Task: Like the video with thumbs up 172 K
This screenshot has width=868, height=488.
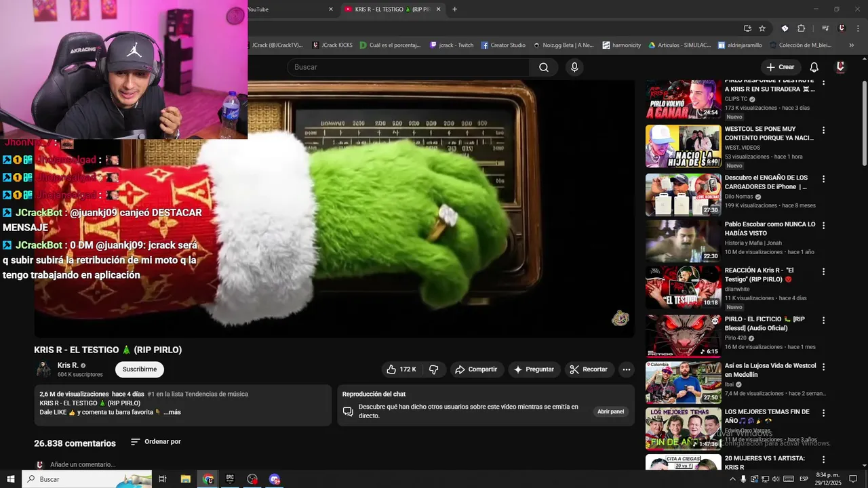Action: [401, 369]
